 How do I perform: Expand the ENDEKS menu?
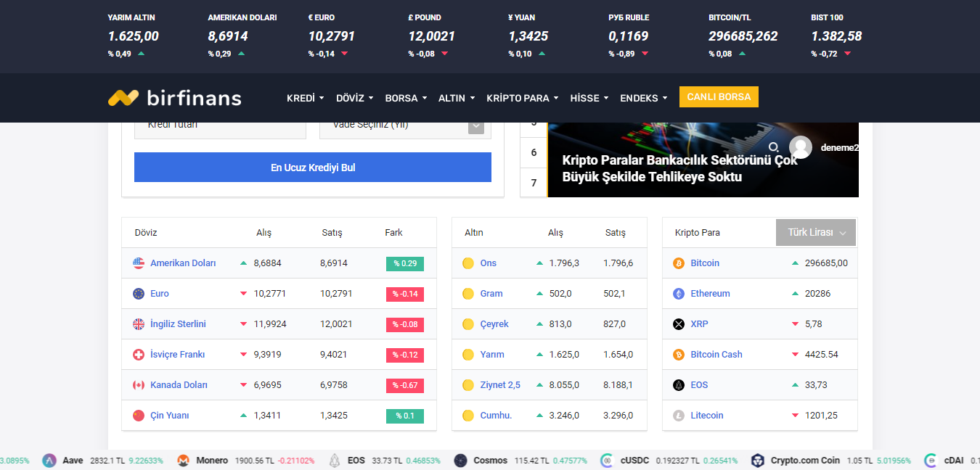pyautogui.click(x=643, y=98)
